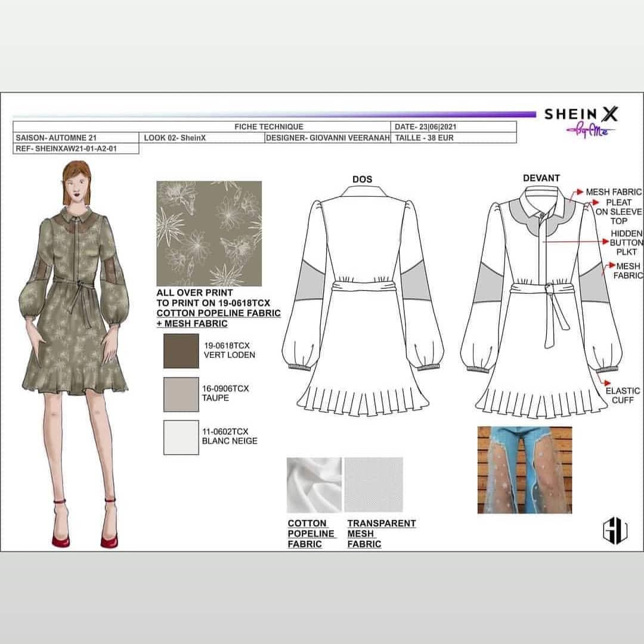Viewport: 644px width, 644px height.
Task: Click the GV designer monogram logo
Action: [615, 530]
